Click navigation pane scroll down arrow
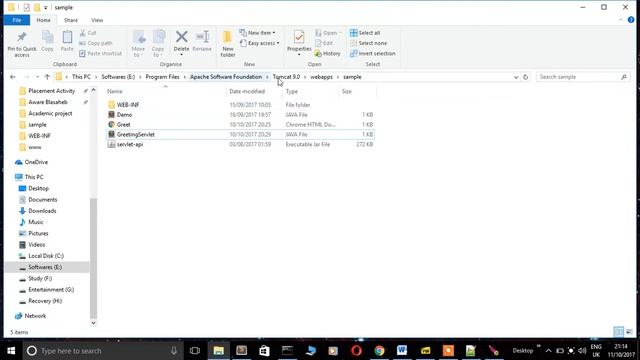The image size is (640, 360). [93, 322]
